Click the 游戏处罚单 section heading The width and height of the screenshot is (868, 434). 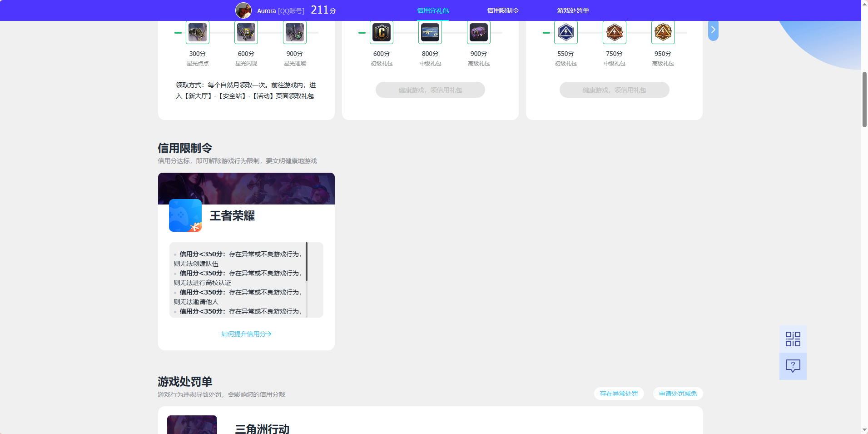point(185,382)
